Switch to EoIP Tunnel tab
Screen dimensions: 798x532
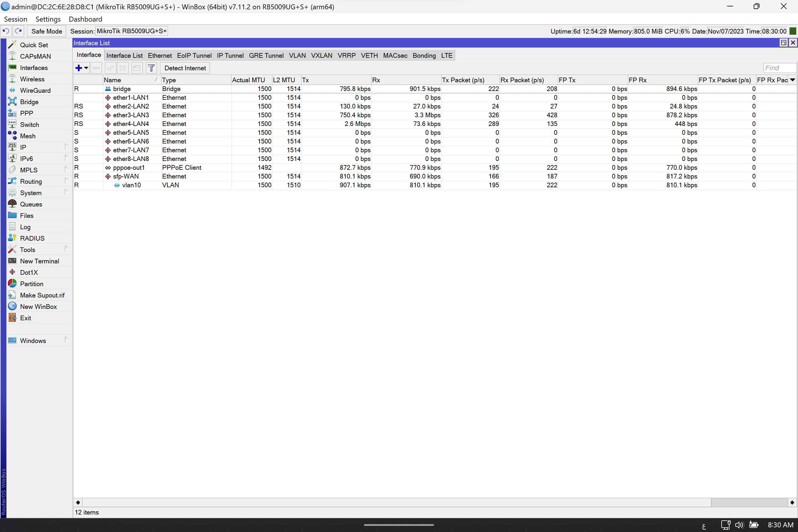194,55
